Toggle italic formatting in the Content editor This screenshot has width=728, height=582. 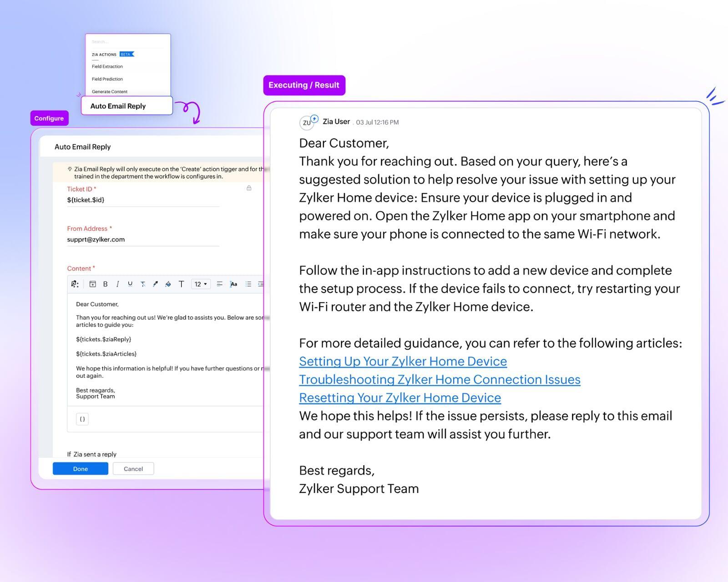(117, 284)
